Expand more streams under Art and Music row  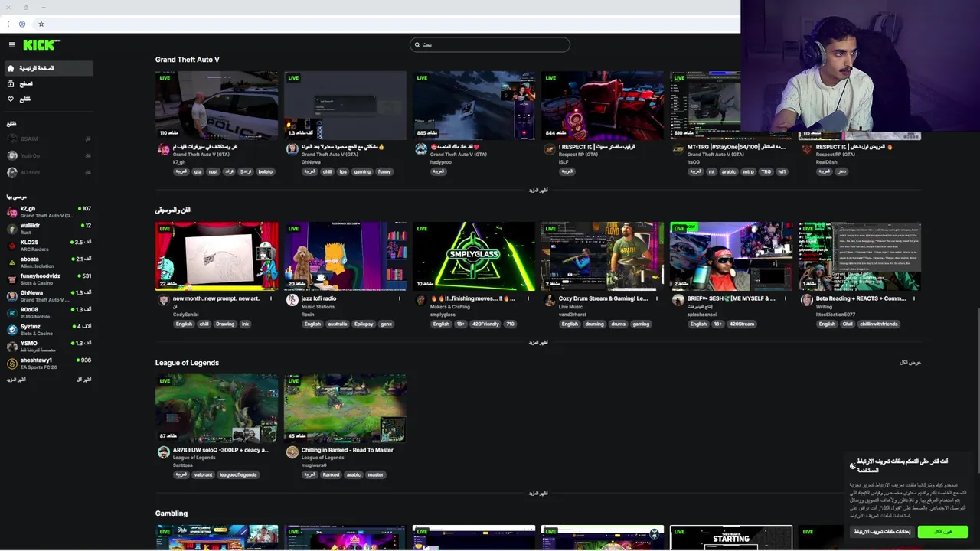tap(538, 342)
